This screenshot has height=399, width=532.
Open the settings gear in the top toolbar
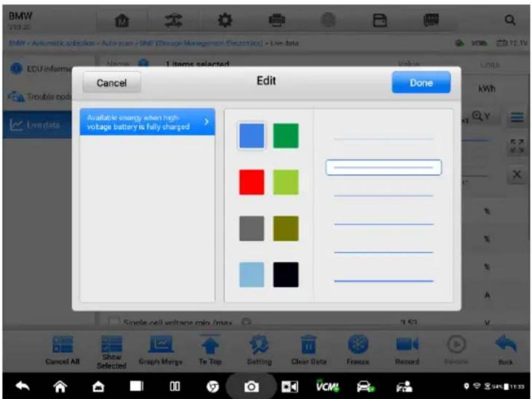pyautogui.click(x=225, y=21)
